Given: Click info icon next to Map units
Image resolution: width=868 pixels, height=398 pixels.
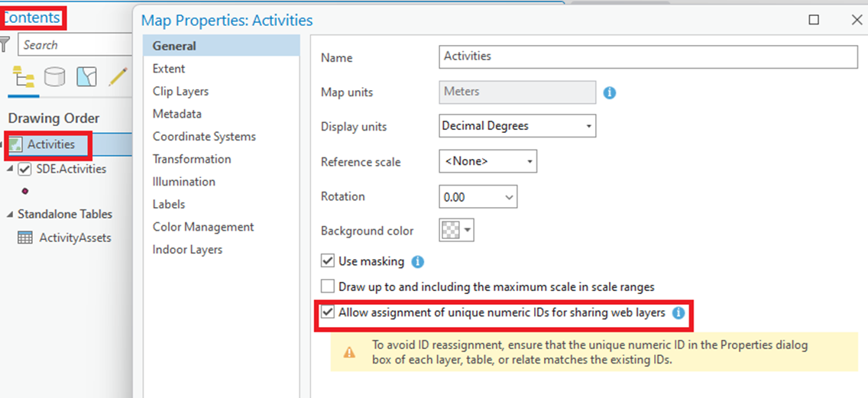Looking at the screenshot, I should 610,93.
